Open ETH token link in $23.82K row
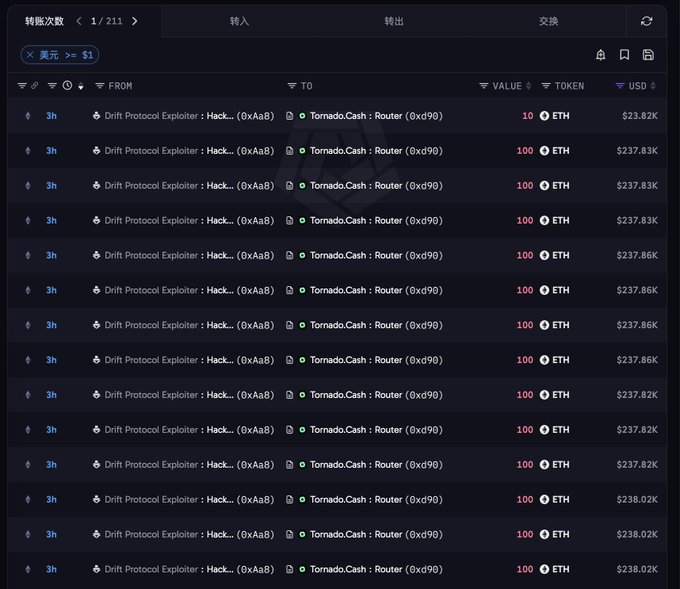Viewport: 680px width, 589px height. 561,116
